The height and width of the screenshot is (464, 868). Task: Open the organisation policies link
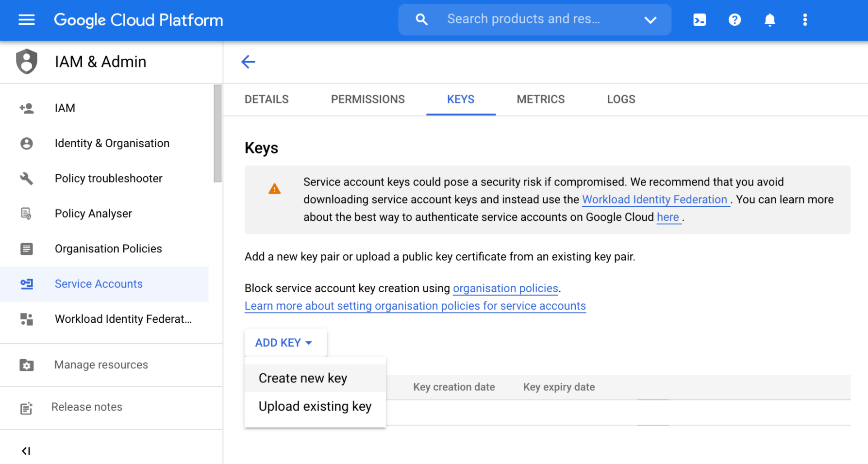pos(505,288)
